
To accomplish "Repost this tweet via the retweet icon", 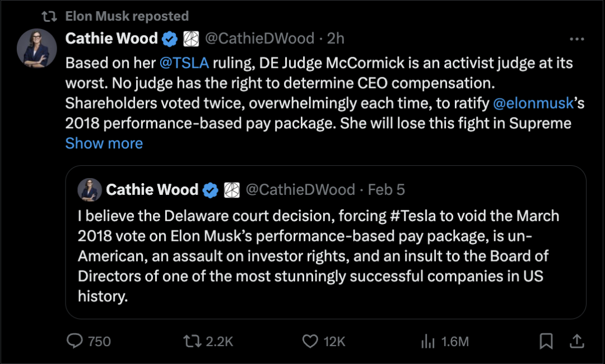I will (193, 341).
